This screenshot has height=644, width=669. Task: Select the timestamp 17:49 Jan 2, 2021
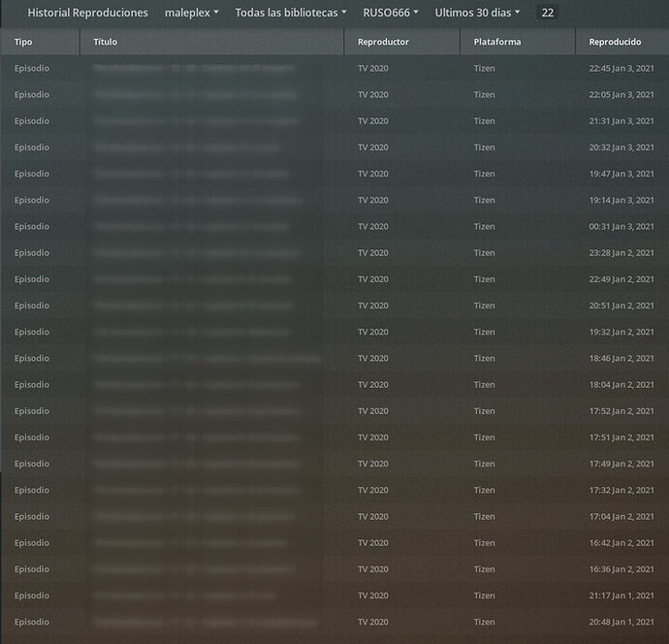click(x=621, y=464)
